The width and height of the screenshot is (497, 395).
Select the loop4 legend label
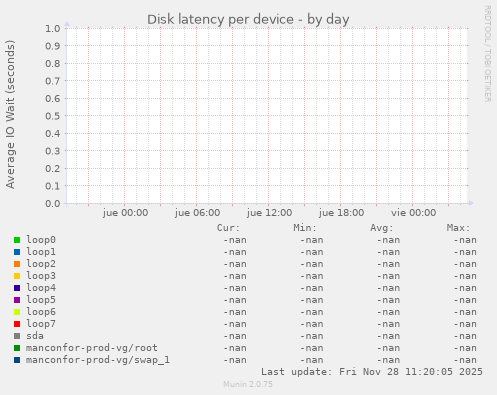[x=41, y=288]
